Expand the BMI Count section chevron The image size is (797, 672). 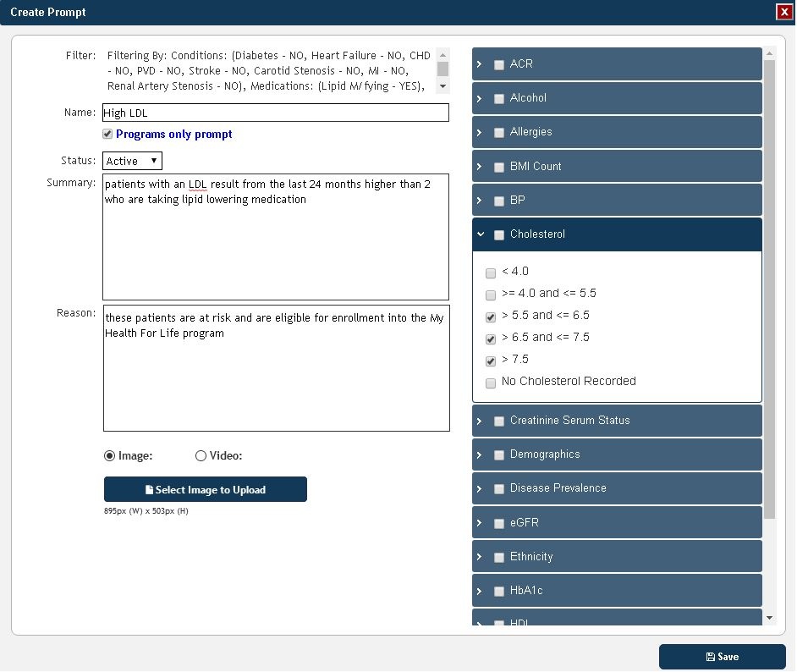pyautogui.click(x=480, y=166)
